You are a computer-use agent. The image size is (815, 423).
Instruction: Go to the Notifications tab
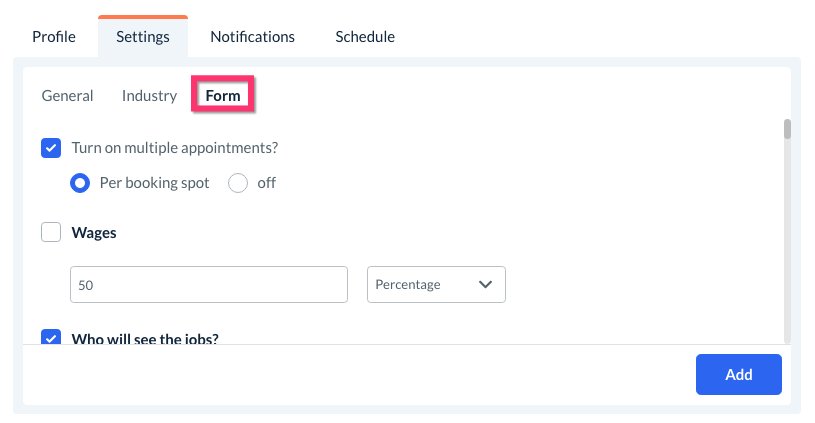(252, 37)
